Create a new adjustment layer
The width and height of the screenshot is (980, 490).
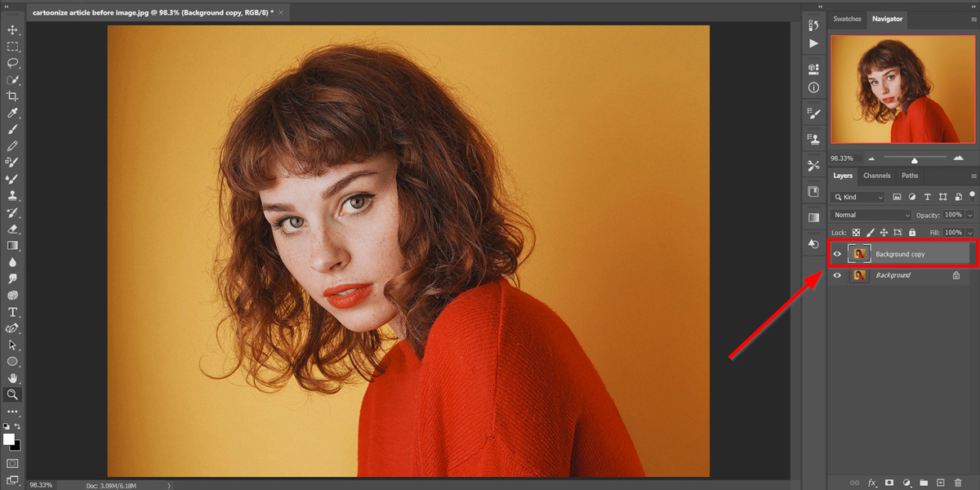(x=908, y=483)
